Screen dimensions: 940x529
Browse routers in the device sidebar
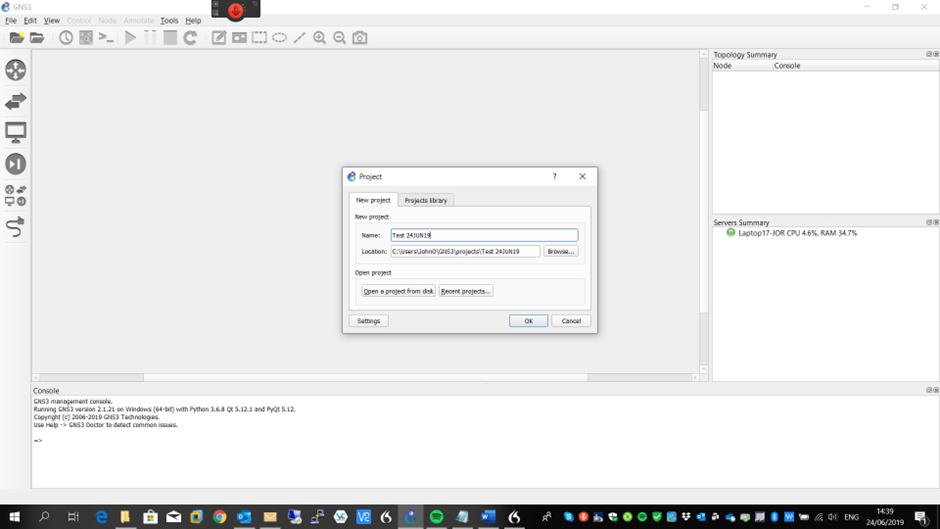[16, 70]
